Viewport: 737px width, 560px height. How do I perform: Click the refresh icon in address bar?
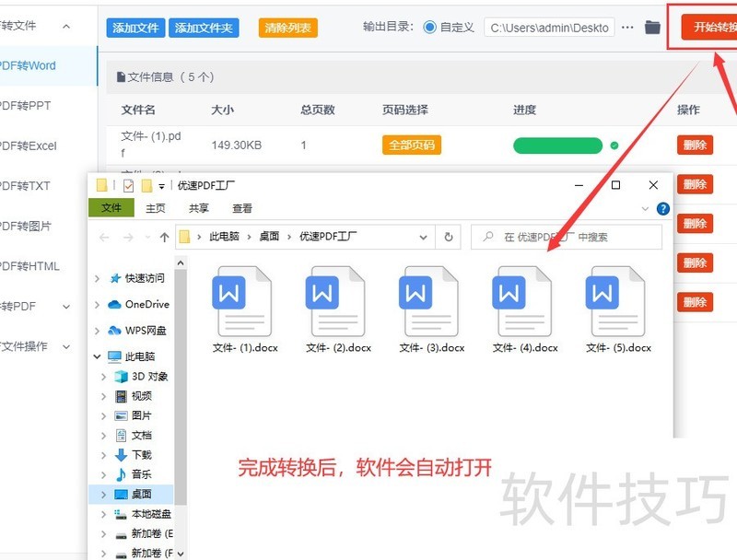pos(449,237)
